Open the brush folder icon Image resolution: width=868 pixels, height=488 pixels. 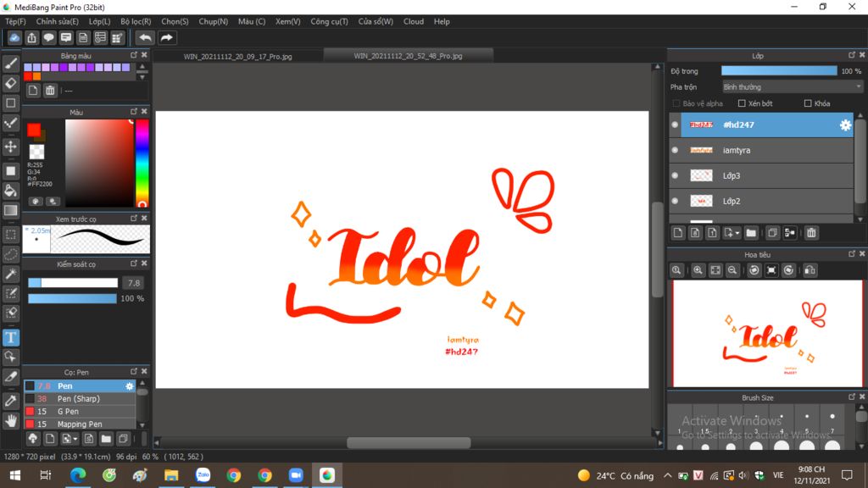[106, 439]
